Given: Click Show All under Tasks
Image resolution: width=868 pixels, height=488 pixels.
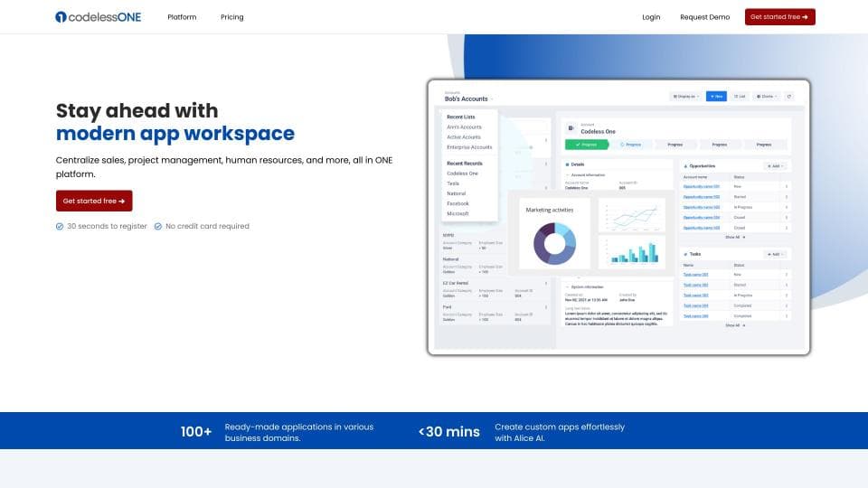Looking at the screenshot, I should [735, 325].
